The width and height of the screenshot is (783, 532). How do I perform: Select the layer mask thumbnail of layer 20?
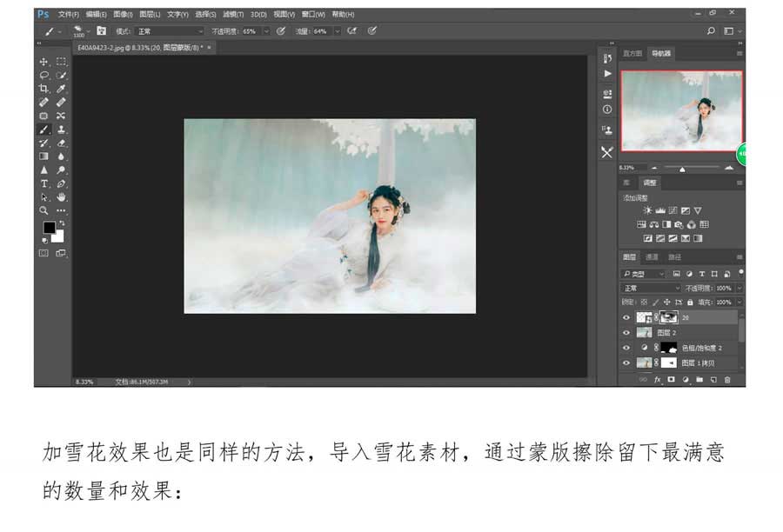(667, 318)
